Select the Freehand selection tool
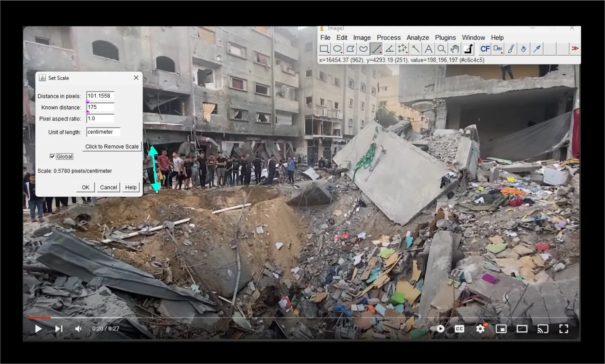The height and width of the screenshot is (364, 605). pyautogui.click(x=363, y=49)
